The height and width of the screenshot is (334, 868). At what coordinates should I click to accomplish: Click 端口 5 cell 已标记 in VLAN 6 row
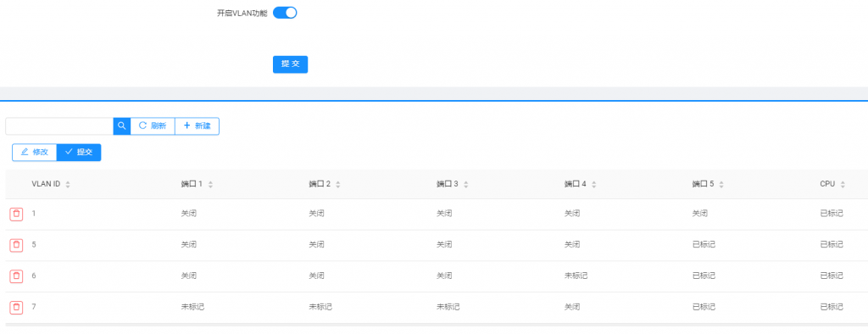tap(704, 276)
